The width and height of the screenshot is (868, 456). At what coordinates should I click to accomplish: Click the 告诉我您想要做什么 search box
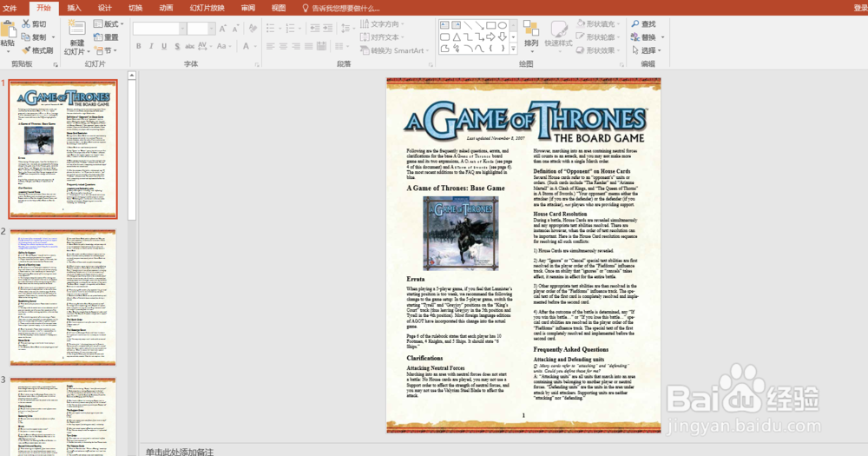tap(341, 9)
